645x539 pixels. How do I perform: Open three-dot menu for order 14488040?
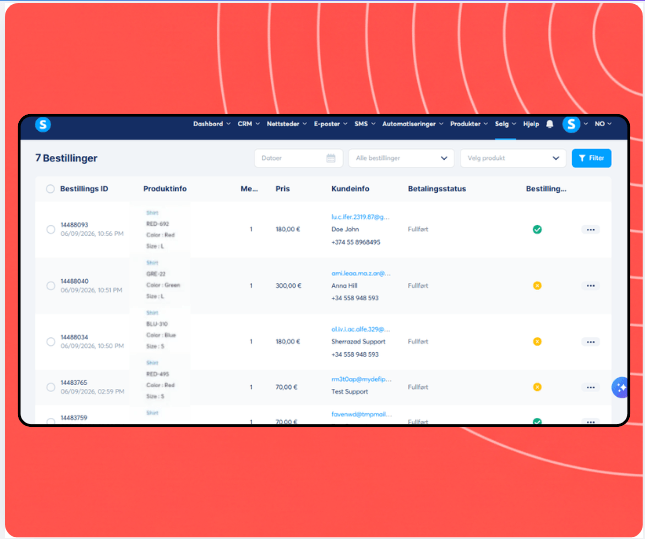pyautogui.click(x=591, y=286)
